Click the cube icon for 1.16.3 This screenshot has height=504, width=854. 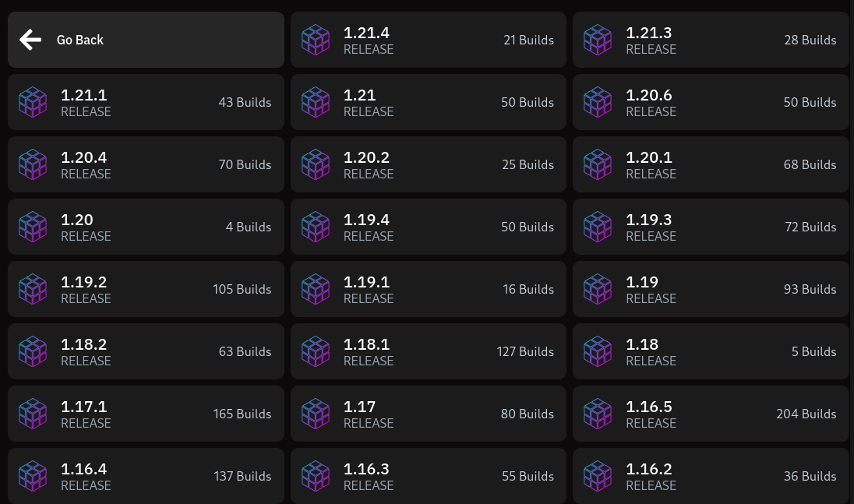click(x=316, y=476)
